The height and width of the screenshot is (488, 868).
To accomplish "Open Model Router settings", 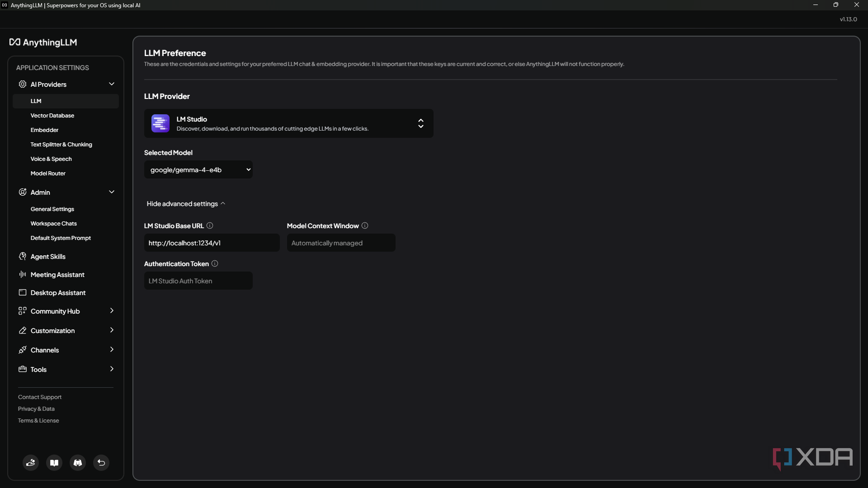I will pyautogui.click(x=48, y=174).
